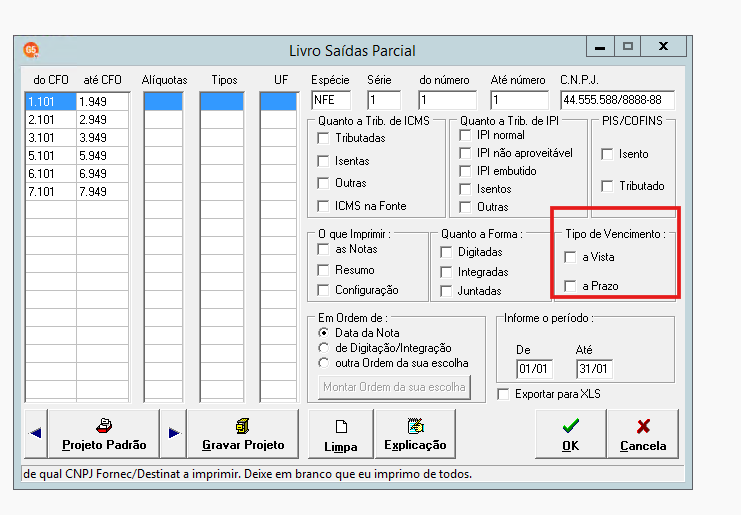This screenshot has height=515, width=741.
Task: Save with the Gravar Projeto button
Action: click(243, 433)
